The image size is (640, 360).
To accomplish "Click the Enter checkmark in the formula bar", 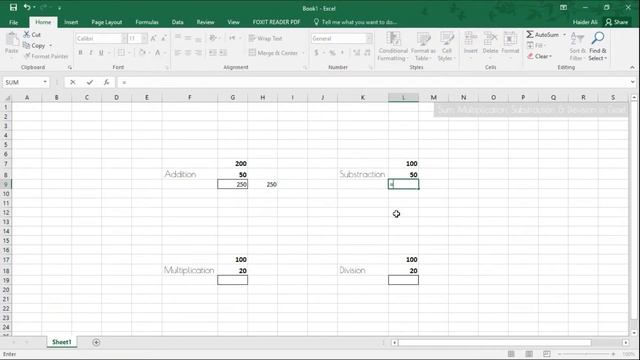I will pyautogui.click(x=90, y=82).
